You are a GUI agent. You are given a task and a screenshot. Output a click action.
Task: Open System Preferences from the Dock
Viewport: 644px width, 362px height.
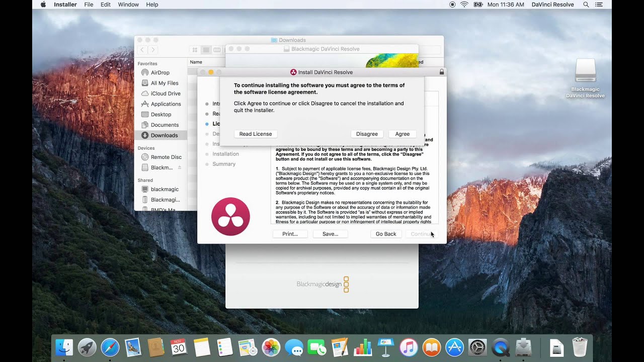477,347
